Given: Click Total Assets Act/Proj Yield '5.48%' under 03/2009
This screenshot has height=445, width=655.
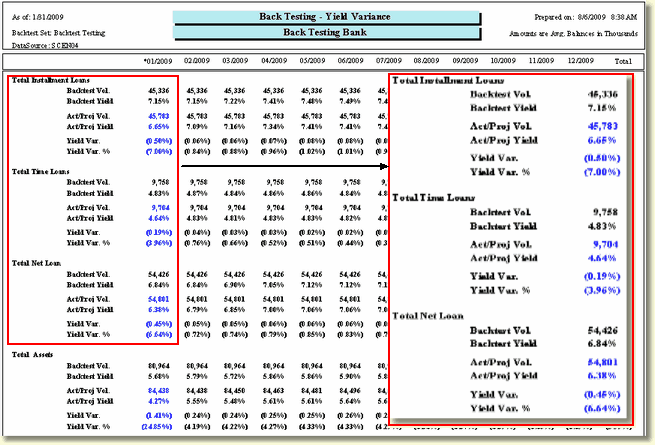Looking at the screenshot, I should [x=234, y=401].
